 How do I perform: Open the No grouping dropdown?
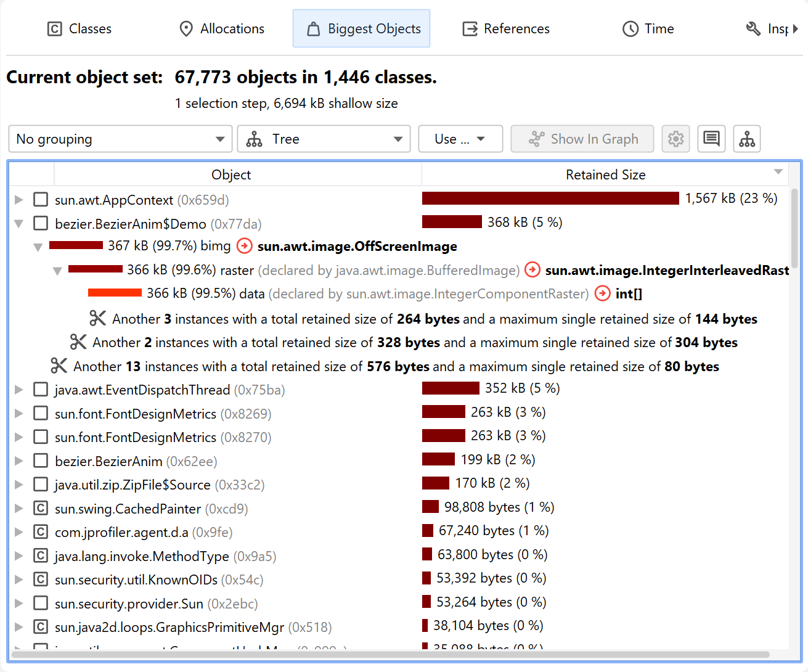coord(120,139)
